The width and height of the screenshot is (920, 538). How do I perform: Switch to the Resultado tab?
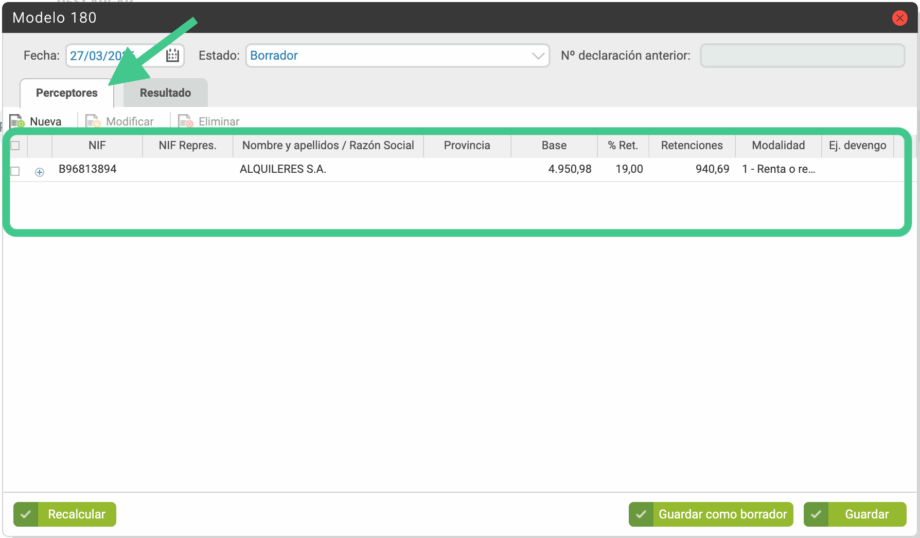point(165,93)
